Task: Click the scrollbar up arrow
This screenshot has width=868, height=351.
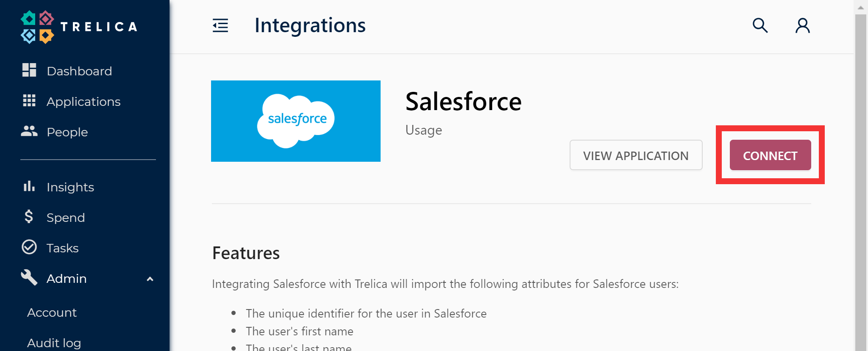Action: [861, 7]
